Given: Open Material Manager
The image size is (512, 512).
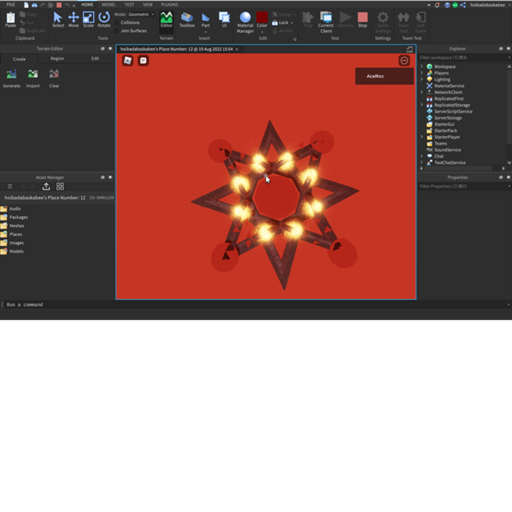Looking at the screenshot, I should coord(245,22).
